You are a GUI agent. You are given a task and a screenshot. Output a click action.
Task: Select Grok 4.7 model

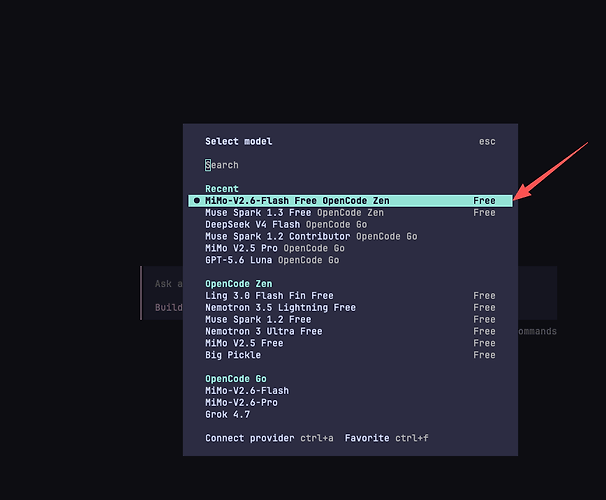click(x=350, y=414)
